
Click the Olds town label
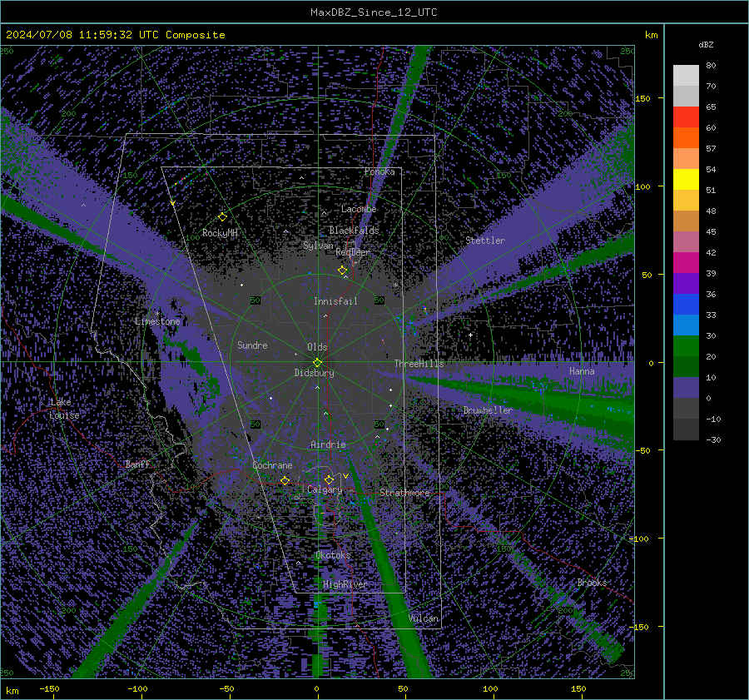(317, 347)
